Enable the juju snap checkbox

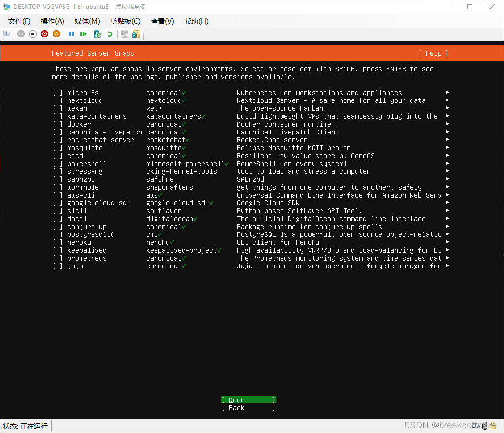[58, 266]
